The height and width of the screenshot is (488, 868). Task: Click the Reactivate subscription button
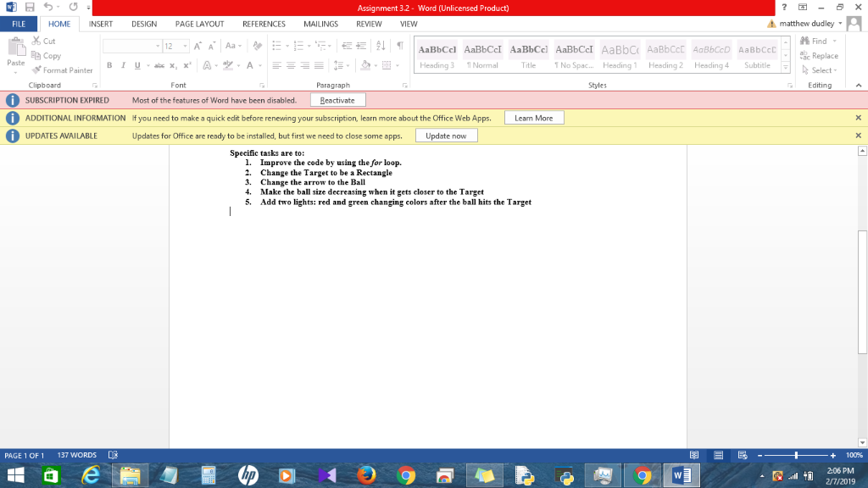point(337,99)
